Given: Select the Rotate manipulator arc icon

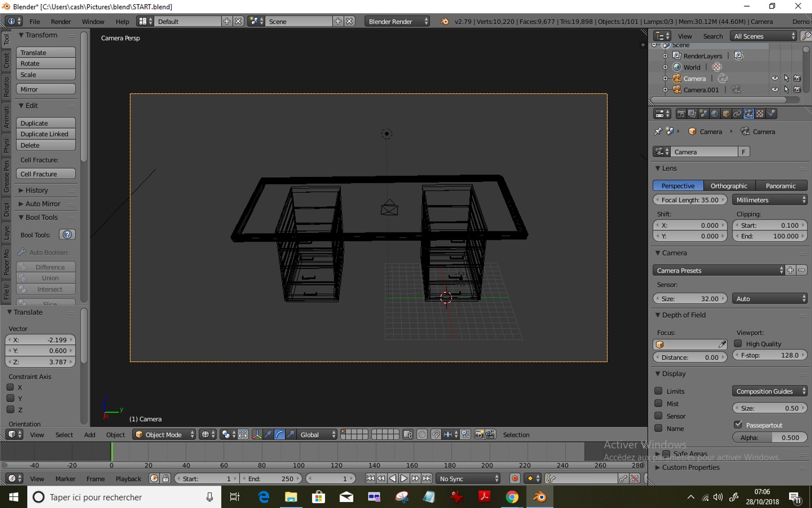Looking at the screenshot, I should click(280, 435).
